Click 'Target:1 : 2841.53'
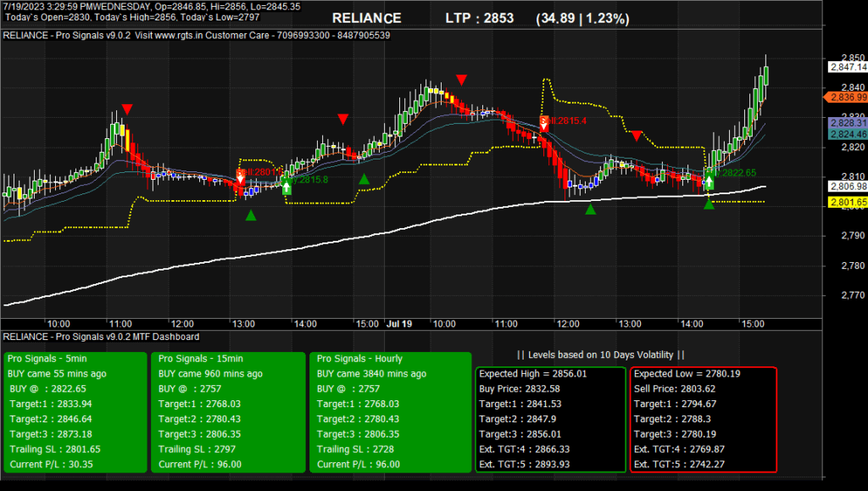This screenshot has width=868, height=491. (x=520, y=405)
